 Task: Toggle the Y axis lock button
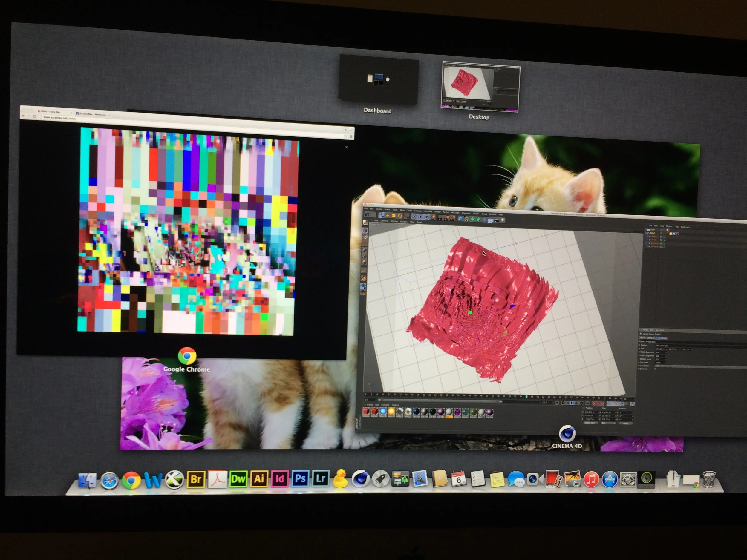tap(420, 217)
